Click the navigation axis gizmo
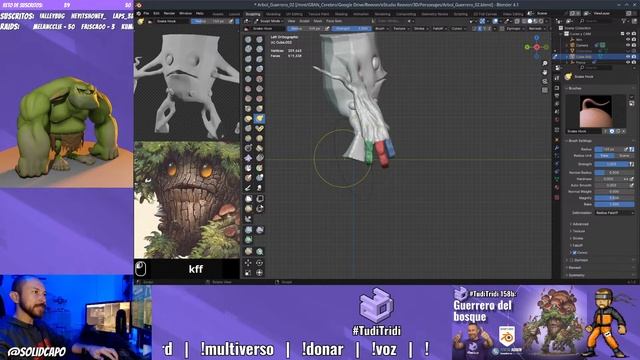This screenshot has width=640, height=360. tap(536, 47)
